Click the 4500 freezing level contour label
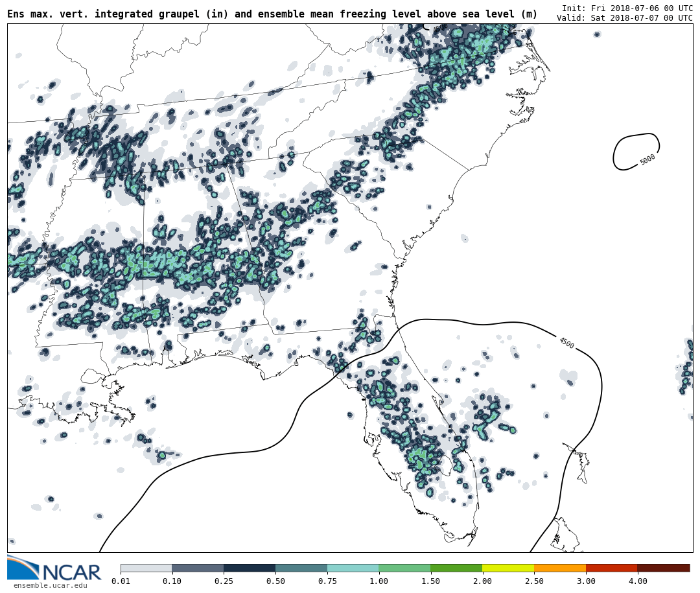The image size is (700, 593). (566, 343)
